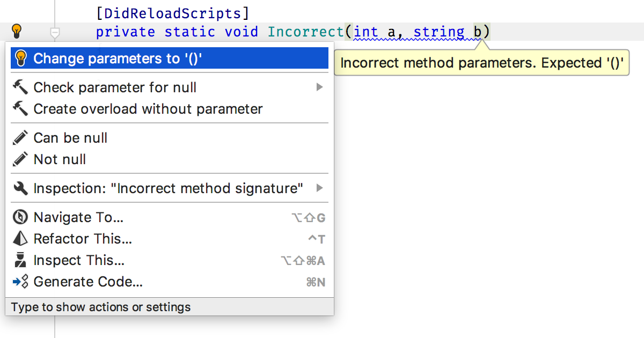Click the compass icon beside Navigate To
644x338 pixels.
pyautogui.click(x=20, y=217)
